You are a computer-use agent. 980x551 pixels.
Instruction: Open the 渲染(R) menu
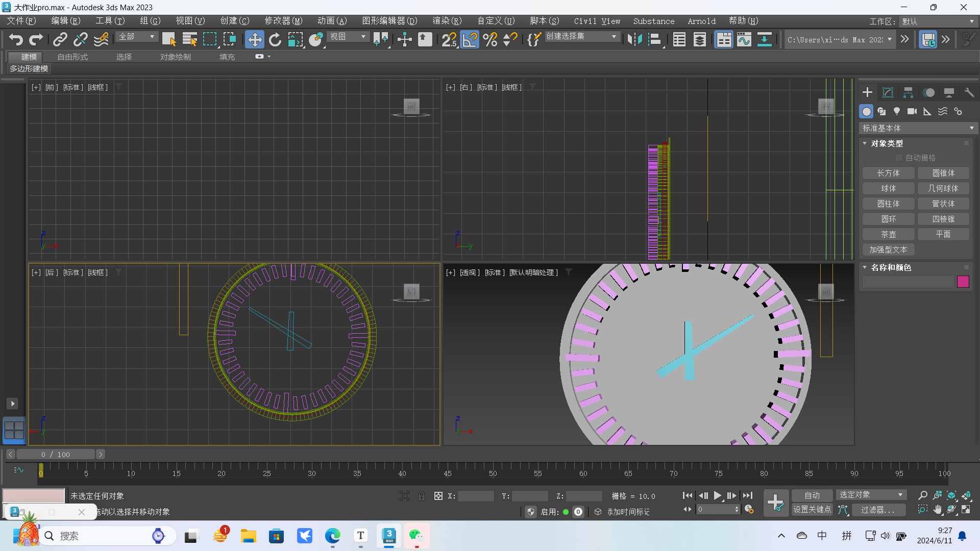[x=447, y=21]
